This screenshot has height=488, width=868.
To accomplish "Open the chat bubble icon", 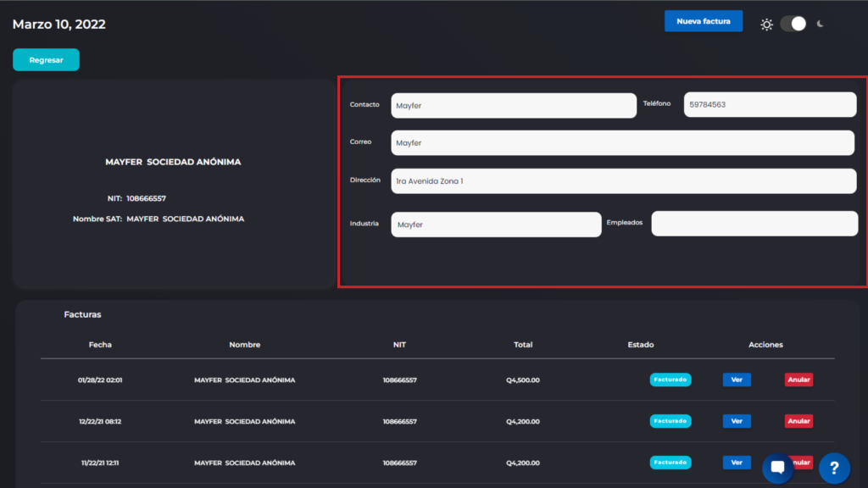I will (777, 468).
